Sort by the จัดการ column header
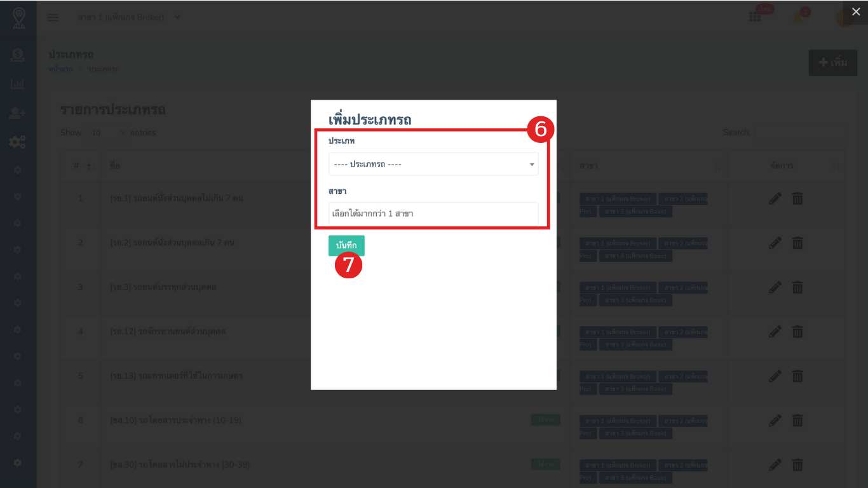 [785, 166]
